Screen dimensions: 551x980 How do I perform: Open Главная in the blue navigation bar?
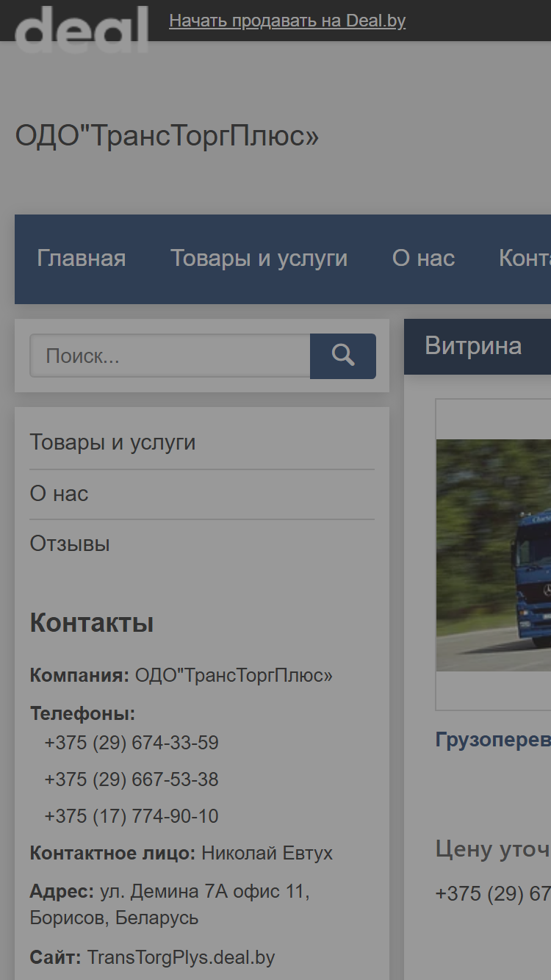pyautogui.click(x=82, y=259)
